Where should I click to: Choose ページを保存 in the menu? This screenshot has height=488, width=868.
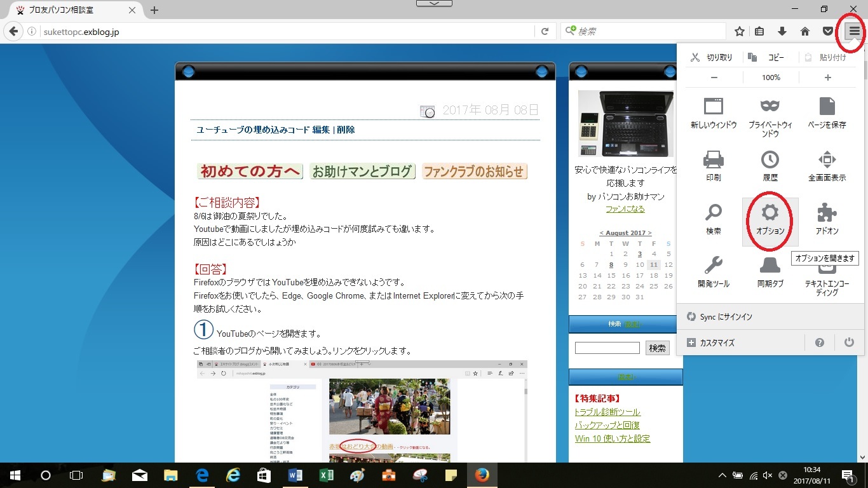pyautogui.click(x=827, y=113)
